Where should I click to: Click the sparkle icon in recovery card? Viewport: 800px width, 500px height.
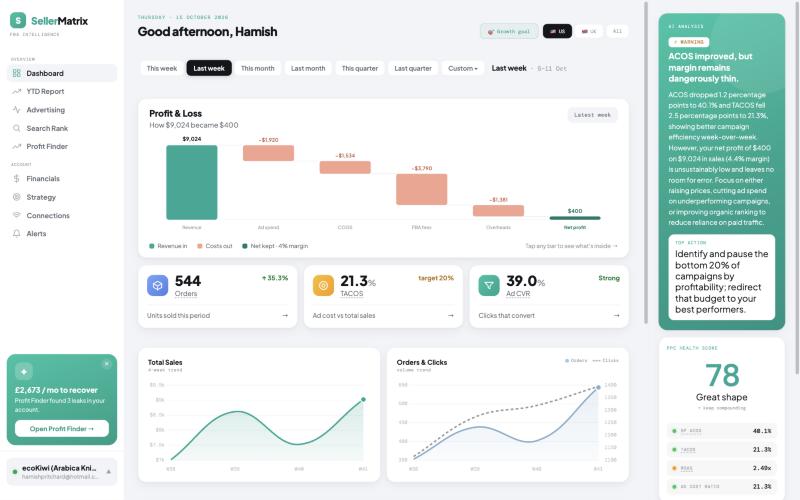point(23,371)
